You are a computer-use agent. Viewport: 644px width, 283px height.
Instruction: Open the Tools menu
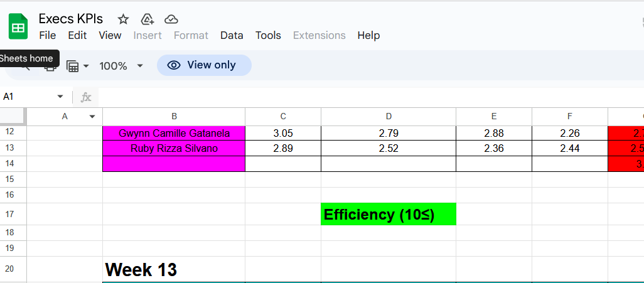click(x=268, y=35)
